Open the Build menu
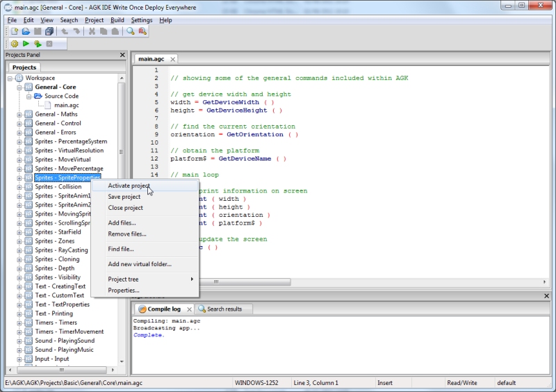 click(117, 20)
